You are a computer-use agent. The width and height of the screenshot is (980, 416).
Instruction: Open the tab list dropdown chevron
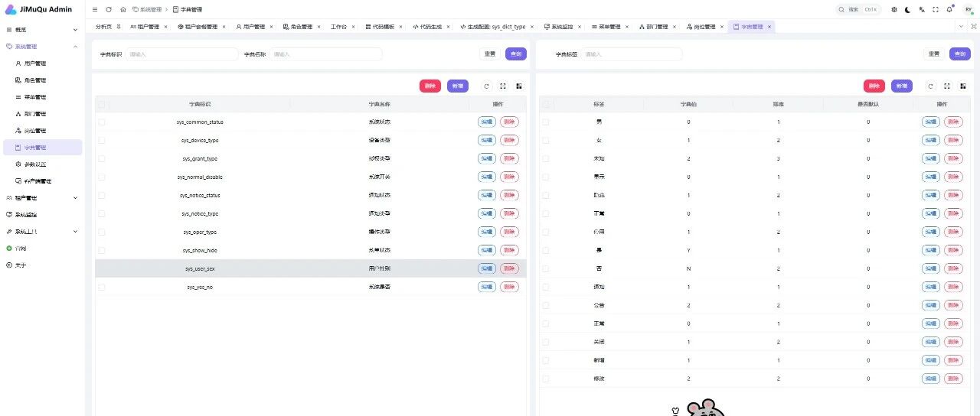[x=962, y=26]
